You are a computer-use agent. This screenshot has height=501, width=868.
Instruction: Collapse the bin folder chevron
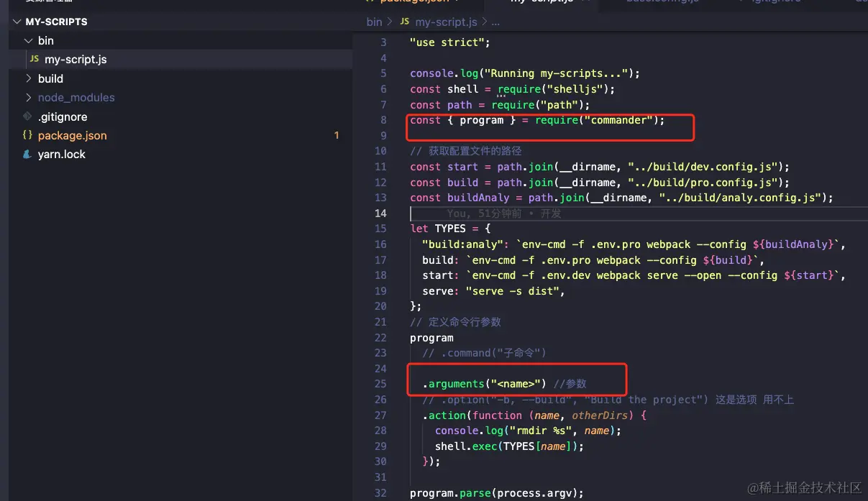(28, 41)
